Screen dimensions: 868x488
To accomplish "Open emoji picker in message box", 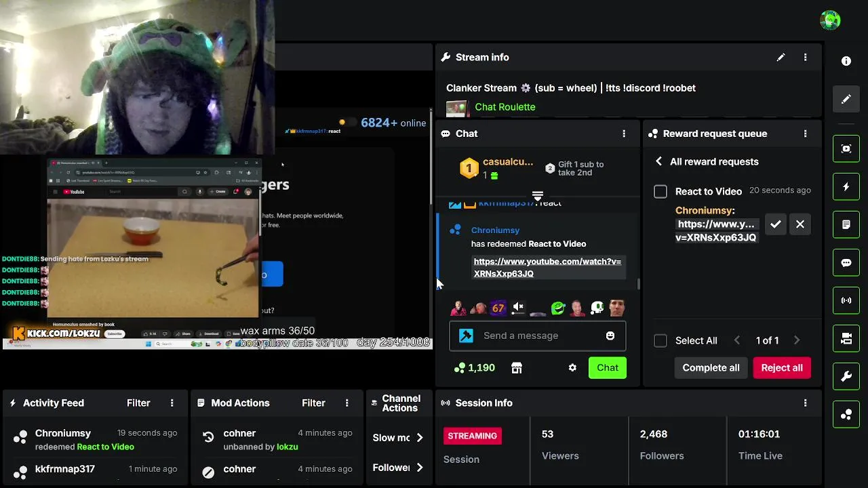I will [610, 335].
